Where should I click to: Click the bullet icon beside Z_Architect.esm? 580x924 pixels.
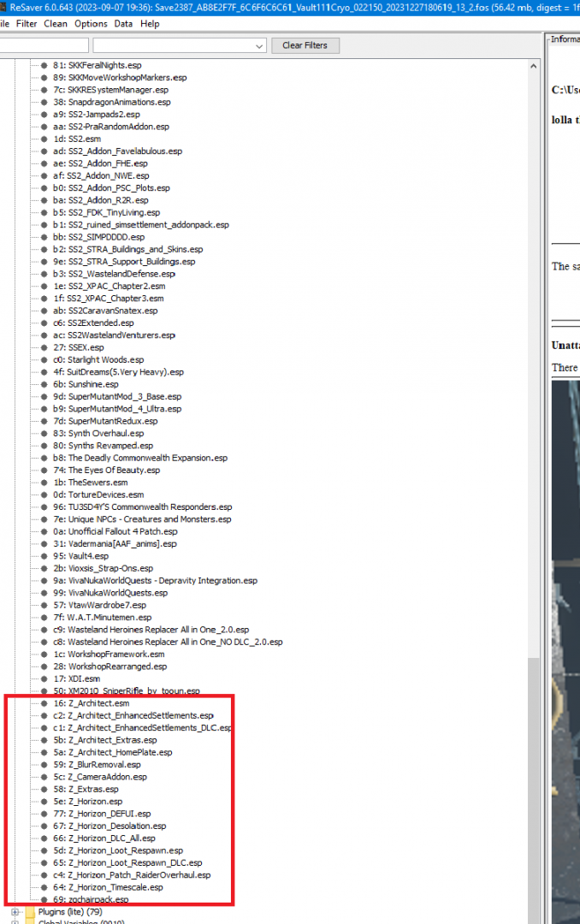pyautogui.click(x=44, y=703)
